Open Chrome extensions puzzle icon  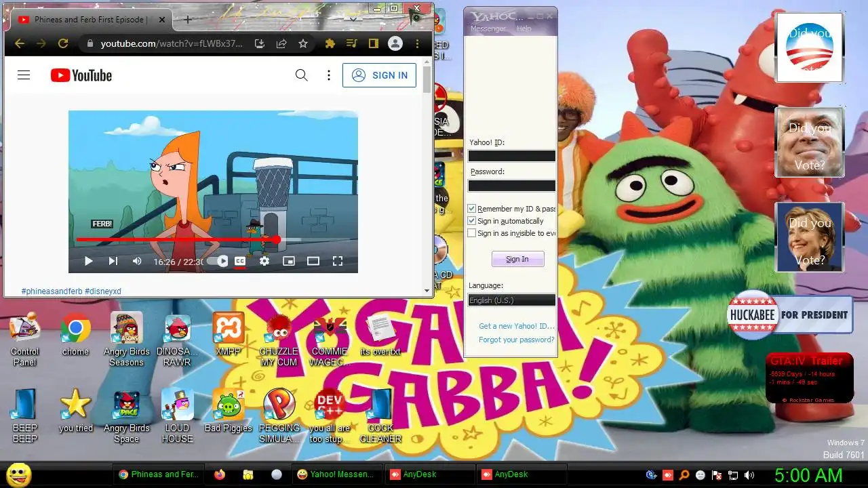coord(330,43)
